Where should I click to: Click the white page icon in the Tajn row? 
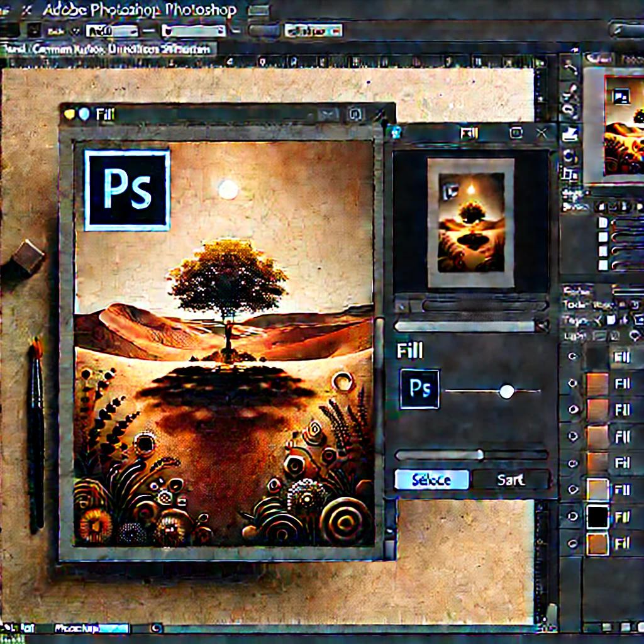click(611, 319)
